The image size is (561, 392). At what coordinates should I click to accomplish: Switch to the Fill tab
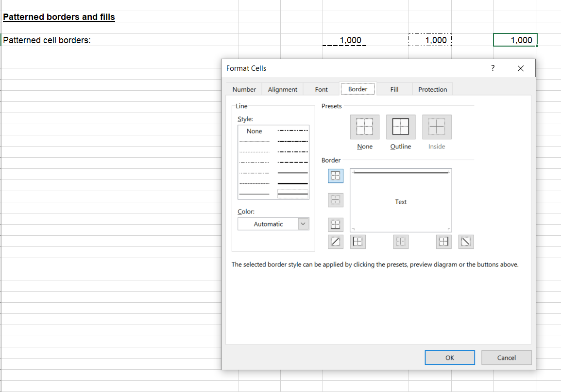(x=394, y=89)
